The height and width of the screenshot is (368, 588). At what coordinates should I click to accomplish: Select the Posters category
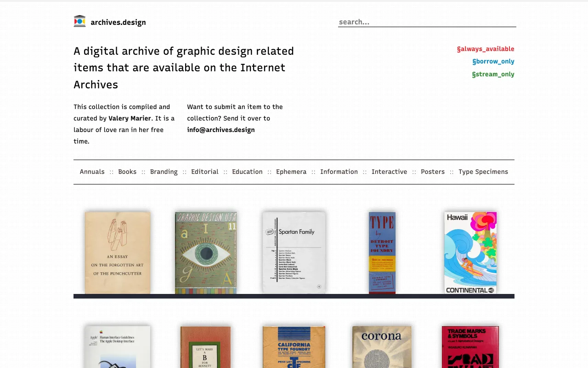pyautogui.click(x=433, y=172)
